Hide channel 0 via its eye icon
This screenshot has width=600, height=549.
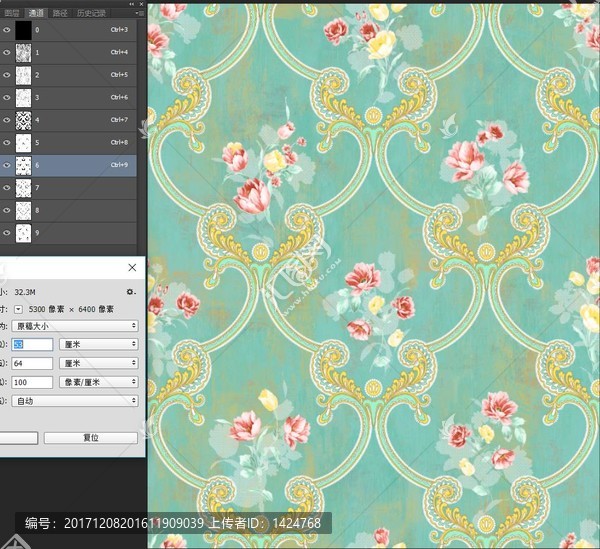(7, 30)
